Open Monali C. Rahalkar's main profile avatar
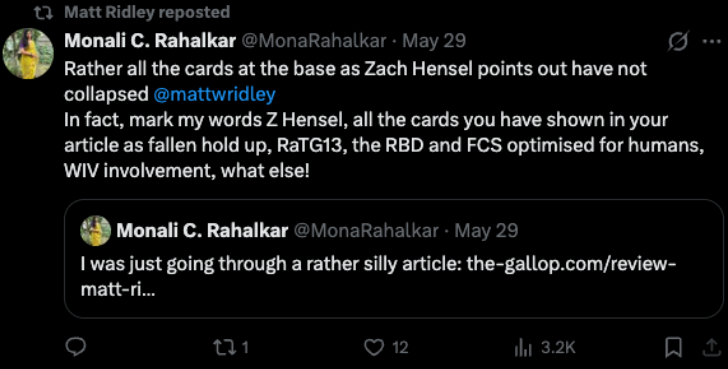Viewport: 728px width, 369px height. (x=28, y=54)
